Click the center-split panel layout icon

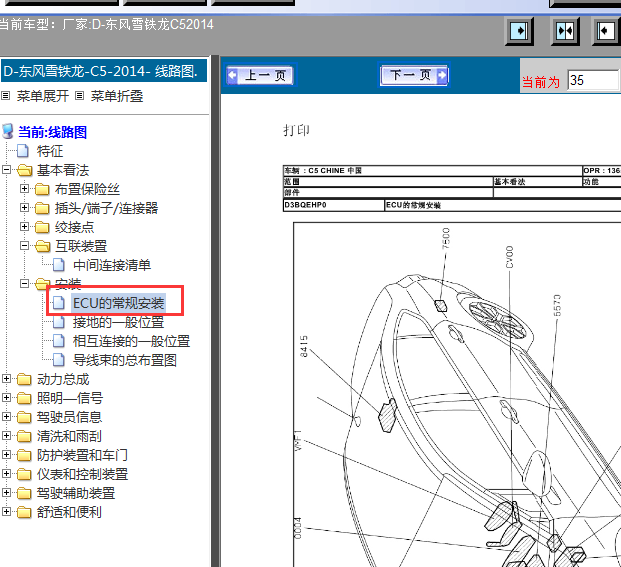[565, 30]
